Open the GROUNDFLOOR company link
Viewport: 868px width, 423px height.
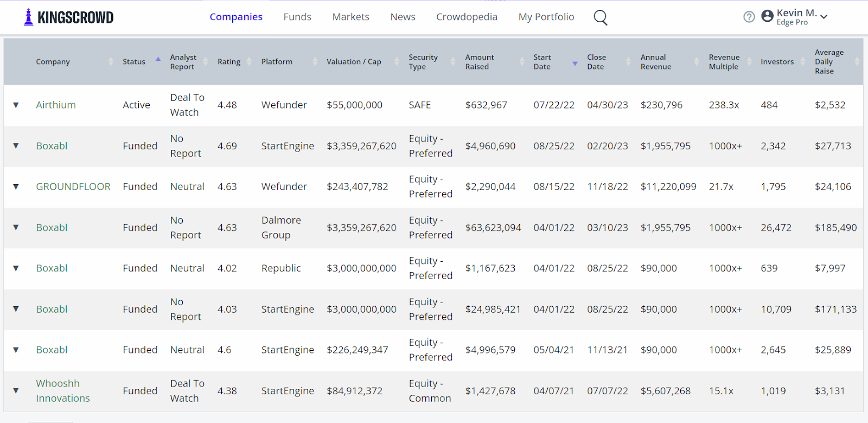click(x=73, y=186)
